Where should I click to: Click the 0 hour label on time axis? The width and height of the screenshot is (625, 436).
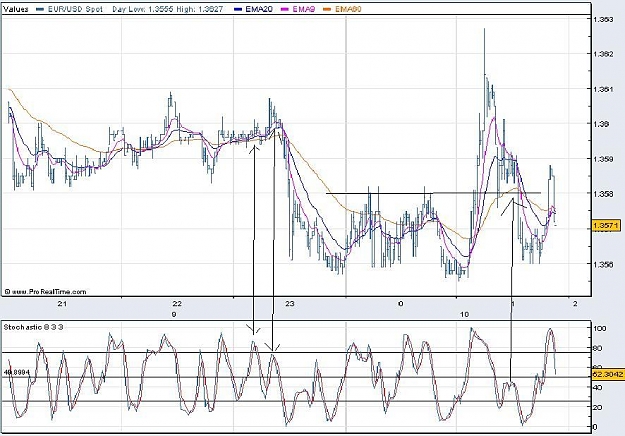click(x=401, y=304)
